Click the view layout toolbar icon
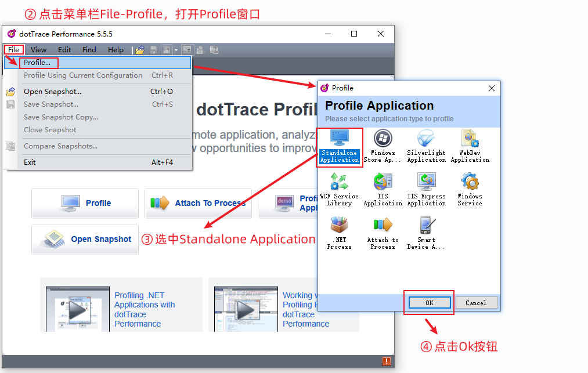Viewport: 588px width, 373px height. pyautogui.click(x=167, y=50)
